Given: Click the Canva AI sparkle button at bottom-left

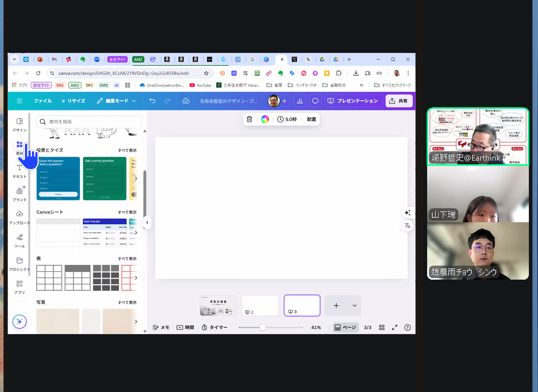Looking at the screenshot, I should (x=19, y=321).
